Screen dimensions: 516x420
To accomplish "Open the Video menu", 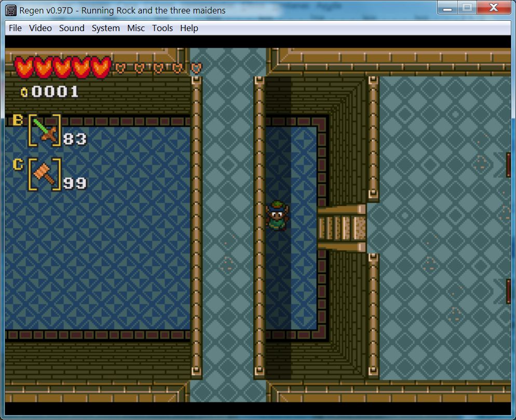I will [40, 28].
